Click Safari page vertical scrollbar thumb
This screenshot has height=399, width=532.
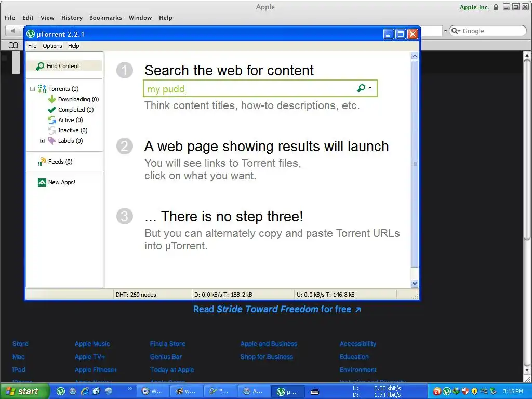[527, 149]
